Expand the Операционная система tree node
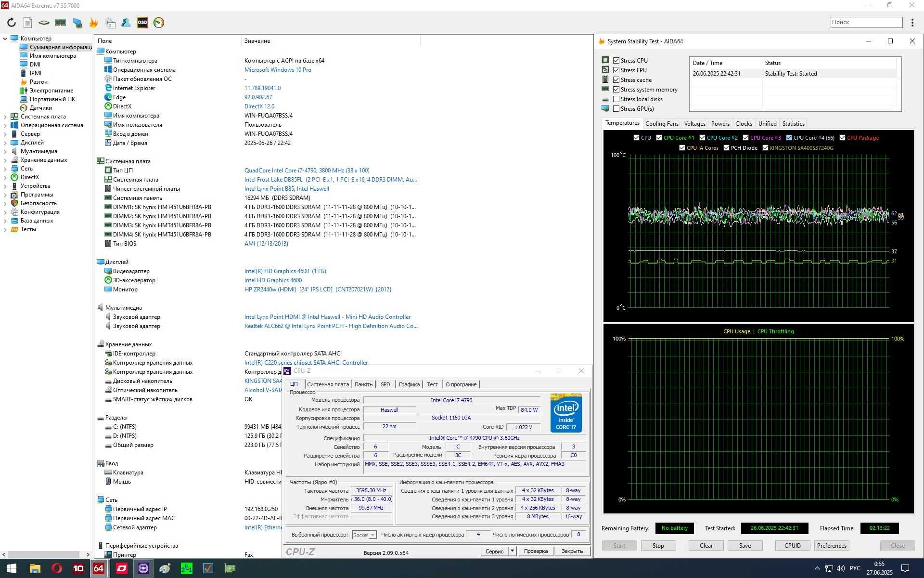 click(x=5, y=125)
